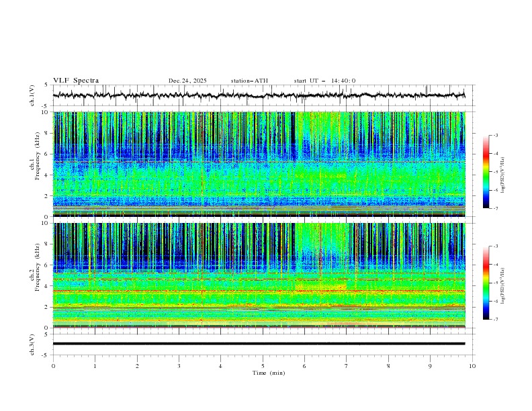Screen dimensions: 532x411
Task: Click the "10" tick on the time axis
Action: click(x=472, y=366)
